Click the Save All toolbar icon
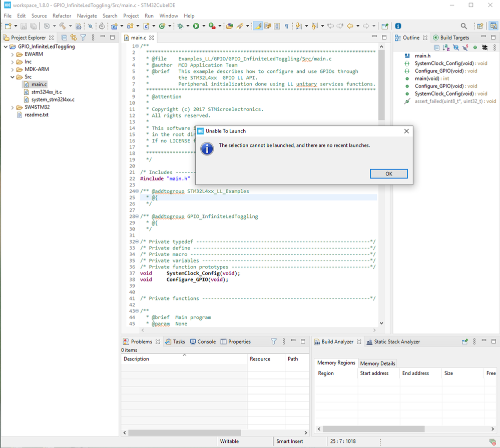This screenshot has height=448, width=500. point(33,26)
